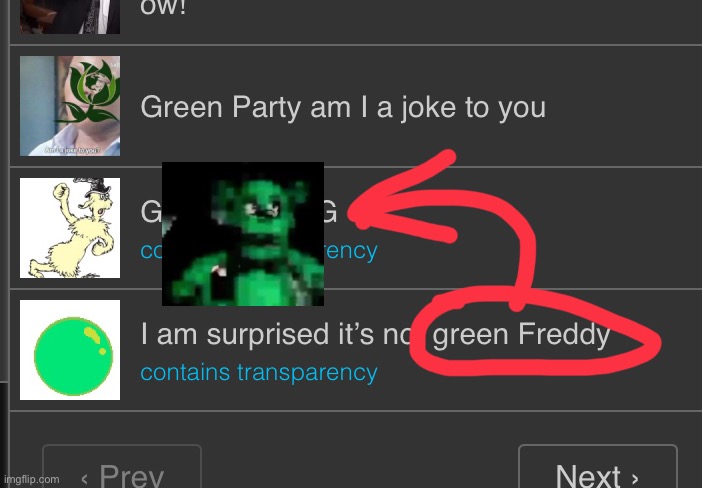
Task: Select the cartoon character in top hat thumbnail
Action: 70,228
